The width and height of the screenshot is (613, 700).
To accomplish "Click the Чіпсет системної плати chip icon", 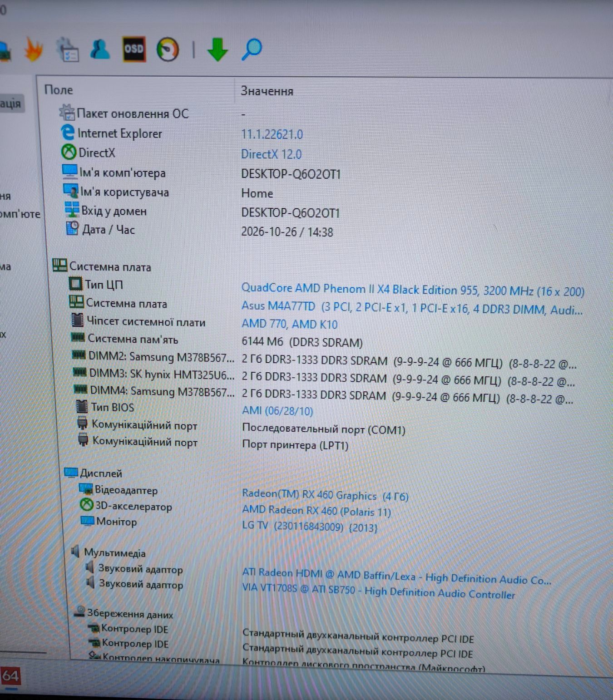I will 78,320.
